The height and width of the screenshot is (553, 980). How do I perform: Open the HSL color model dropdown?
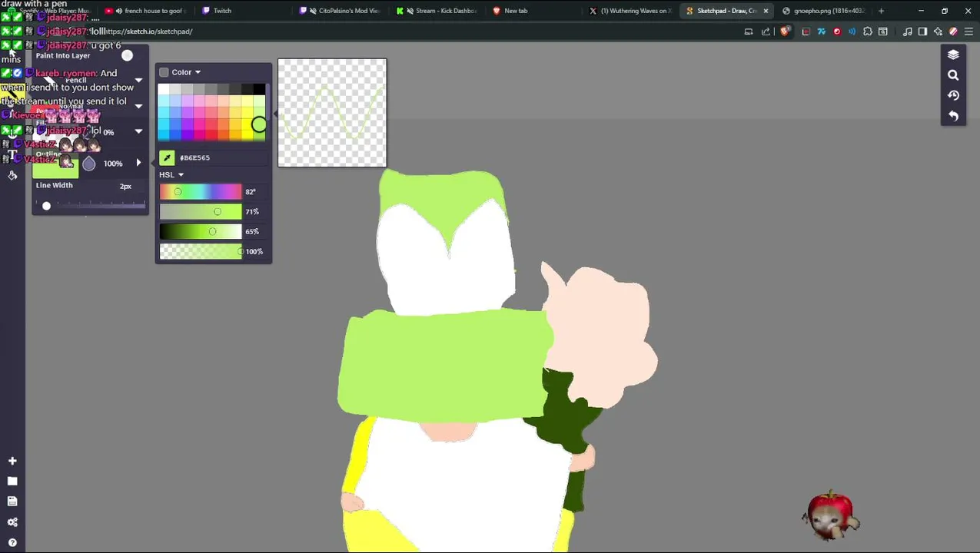(x=181, y=175)
